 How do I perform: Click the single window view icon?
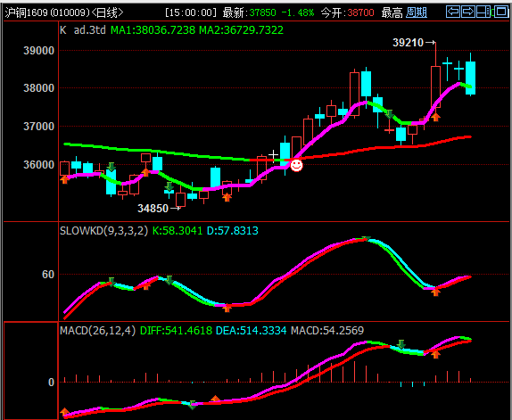pyautogui.click(x=501, y=12)
